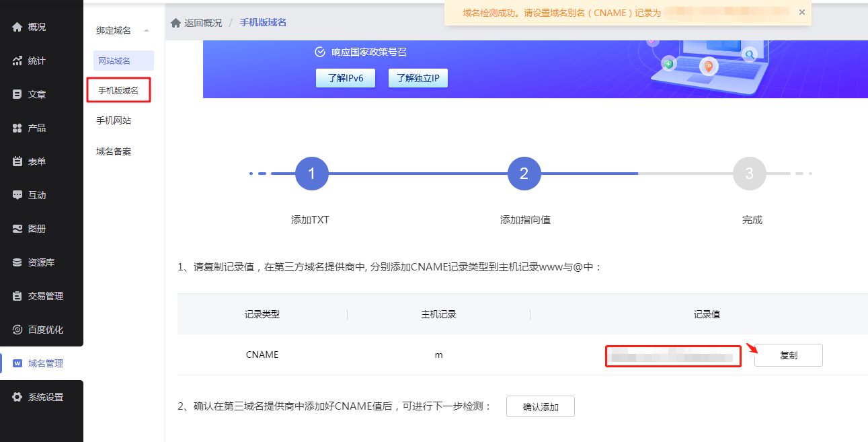
Task: Select 域名备案 in the submenu
Action: 114,151
